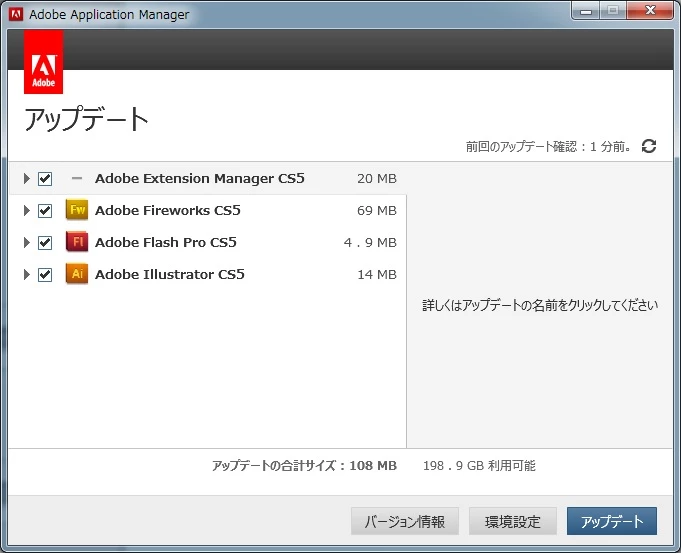The width and height of the screenshot is (681, 553).
Task: Uncheck Adobe Fireworks CS5 checkbox
Action: pyautogui.click(x=45, y=211)
